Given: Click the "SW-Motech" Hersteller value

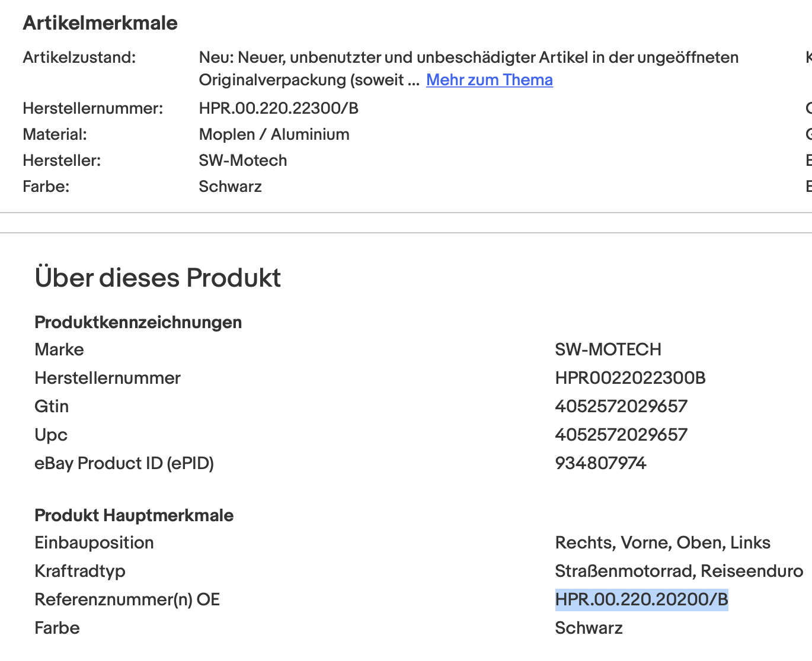Looking at the screenshot, I should [242, 161].
